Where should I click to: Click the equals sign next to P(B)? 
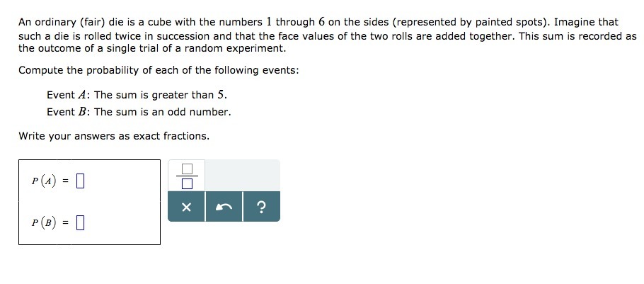click(65, 224)
